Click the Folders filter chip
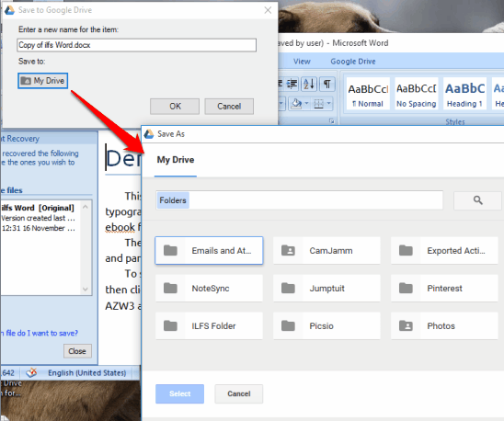 [x=173, y=200]
